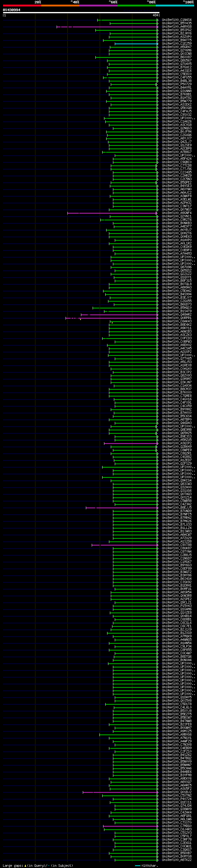The height and width of the screenshot is (868, 197).
Task: Click the orange ~40% identity legend segment
Action: [x=60, y=6]
